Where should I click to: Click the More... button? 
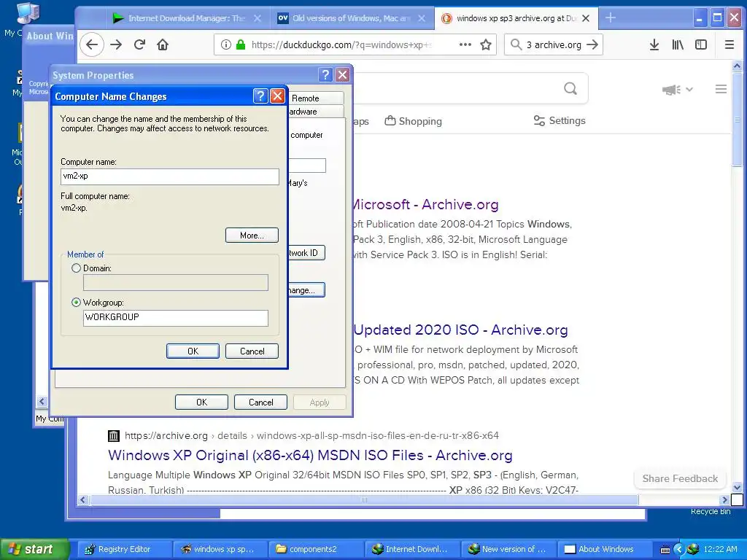tap(252, 236)
